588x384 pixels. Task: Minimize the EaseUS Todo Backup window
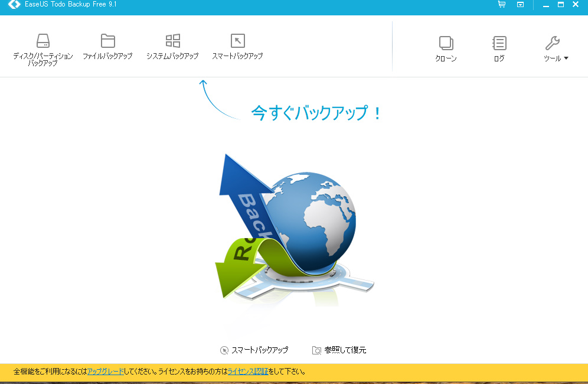(545, 5)
